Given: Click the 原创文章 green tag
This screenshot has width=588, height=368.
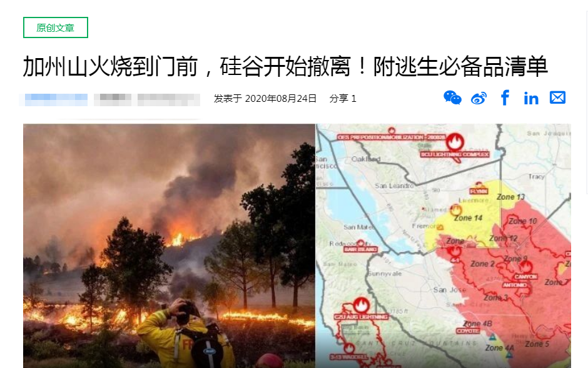Looking at the screenshot, I should pyautogui.click(x=56, y=27).
